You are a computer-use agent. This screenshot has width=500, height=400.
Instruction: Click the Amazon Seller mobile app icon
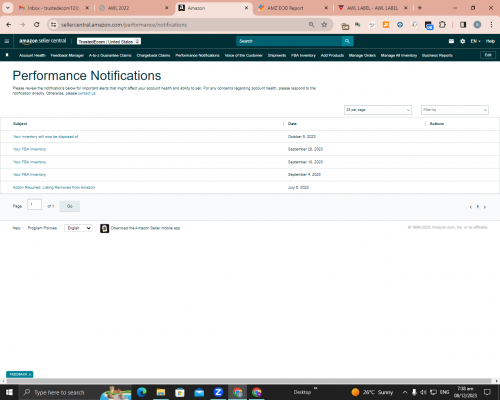(x=104, y=228)
